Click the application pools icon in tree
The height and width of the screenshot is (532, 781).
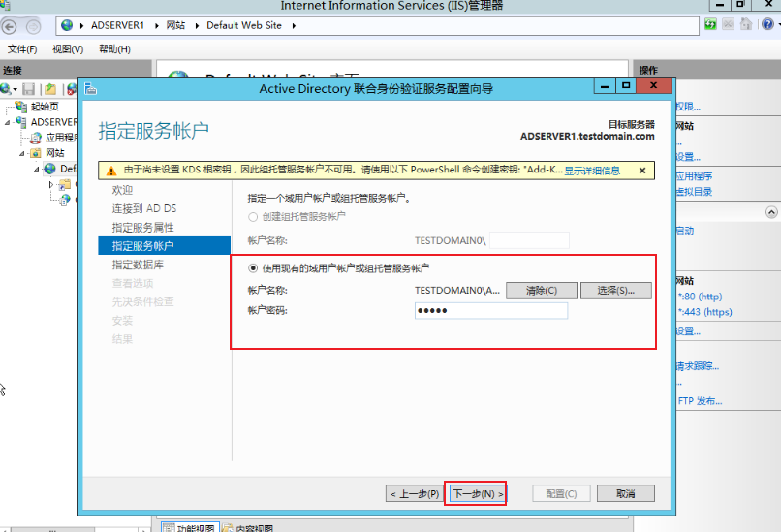tap(35, 138)
